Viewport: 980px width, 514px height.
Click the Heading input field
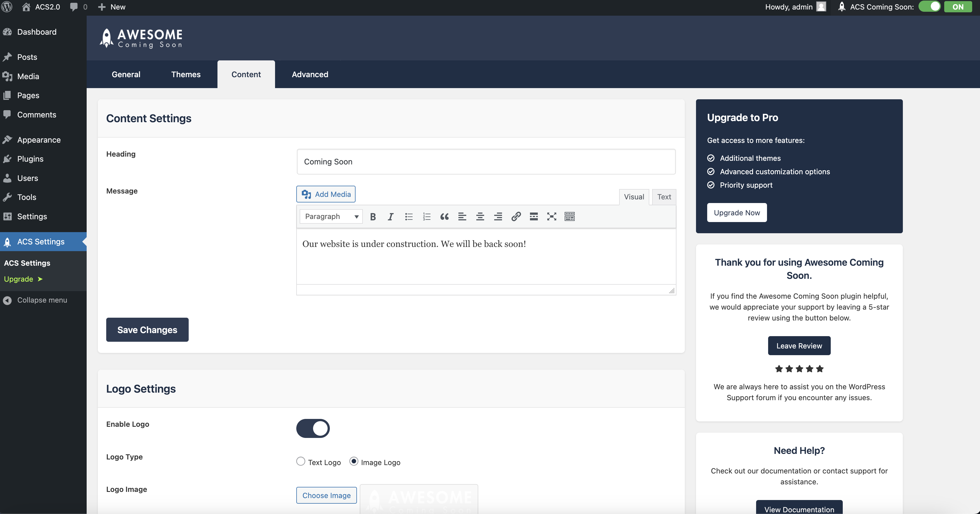tap(486, 161)
